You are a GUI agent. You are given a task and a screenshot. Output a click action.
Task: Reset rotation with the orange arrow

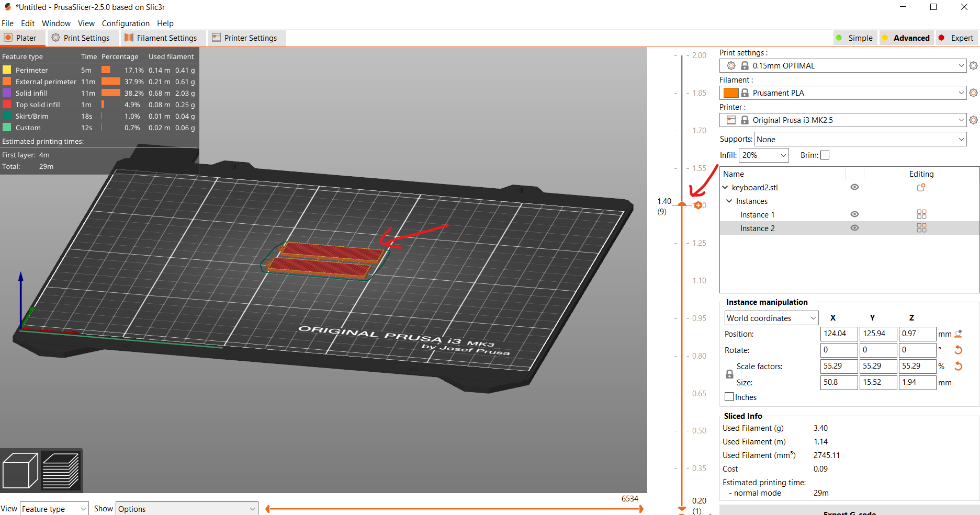959,350
